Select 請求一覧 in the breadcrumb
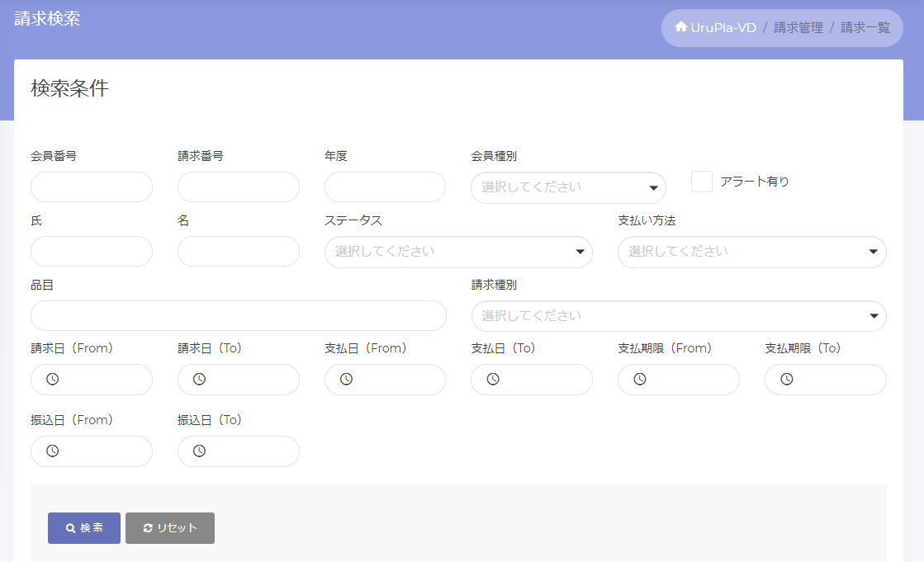924x562 pixels. pyautogui.click(x=865, y=28)
